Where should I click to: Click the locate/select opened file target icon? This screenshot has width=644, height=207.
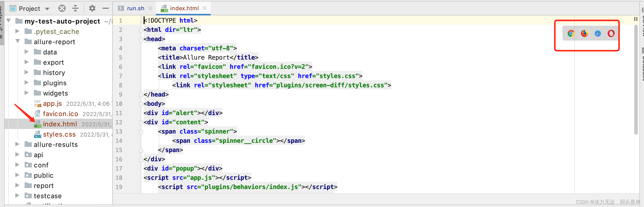pyautogui.click(x=62, y=8)
